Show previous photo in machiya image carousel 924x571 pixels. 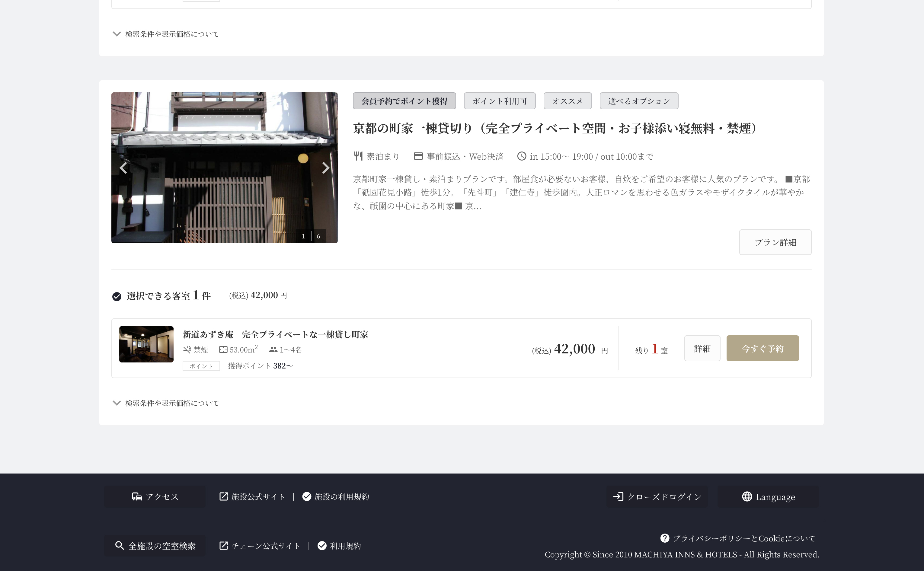coord(123,168)
